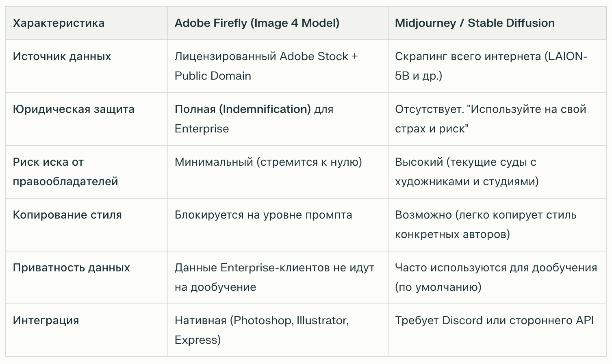The image size is (612, 364).
Task: Click the 'Отсутствует. Используйте на свой страх' cell
Action: tap(490, 119)
